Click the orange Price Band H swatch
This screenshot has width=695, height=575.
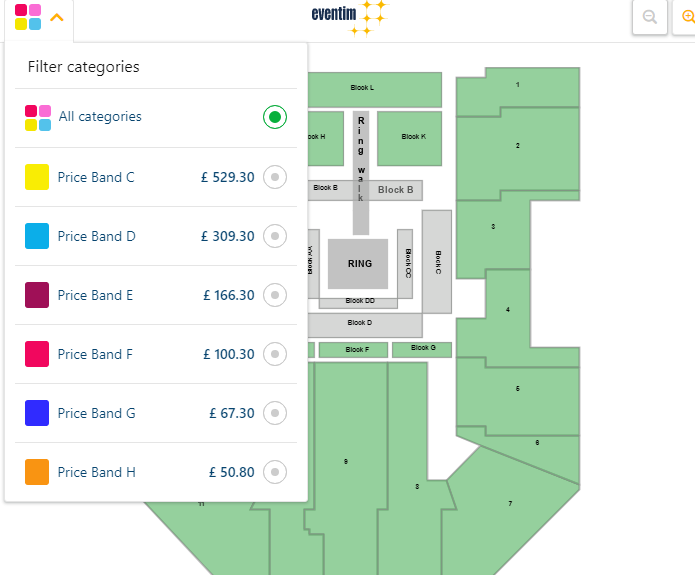[x=37, y=472]
